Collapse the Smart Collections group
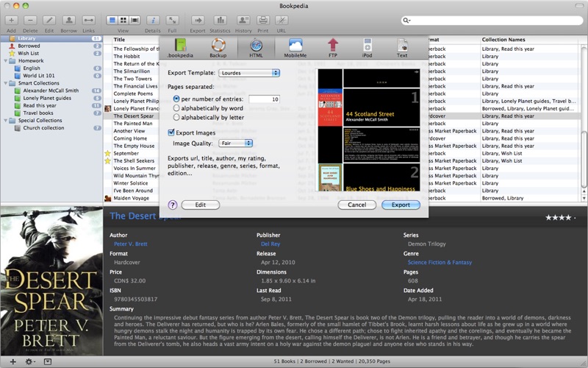Viewport: 588px width, 368px height. pyautogui.click(x=4, y=83)
